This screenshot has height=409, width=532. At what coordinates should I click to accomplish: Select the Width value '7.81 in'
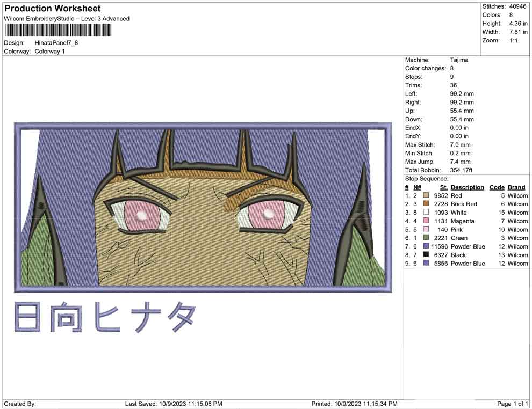[518, 32]
